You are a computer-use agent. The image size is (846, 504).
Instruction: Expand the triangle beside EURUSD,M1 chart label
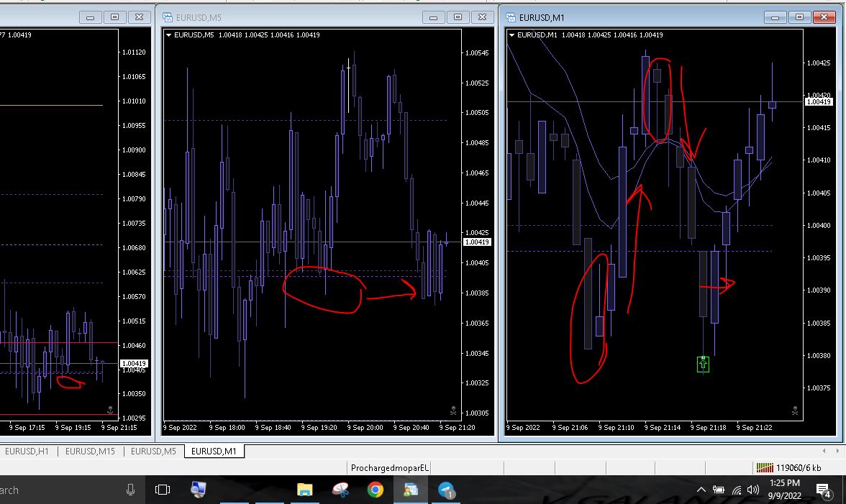(511, 35)
